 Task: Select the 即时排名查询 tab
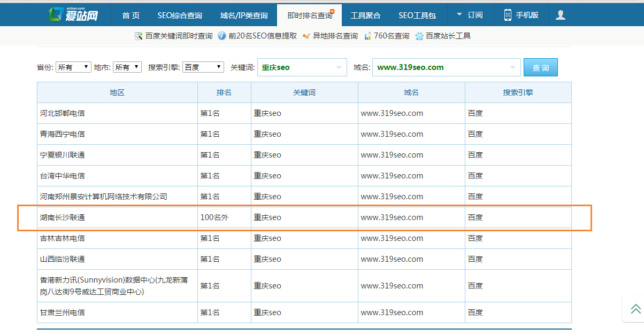pyautogui.click(x=310, y=15)
